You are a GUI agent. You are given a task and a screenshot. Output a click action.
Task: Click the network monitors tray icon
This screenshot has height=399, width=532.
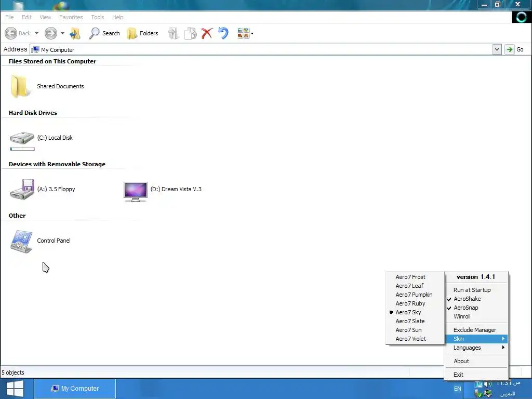(x=488, y=394)
